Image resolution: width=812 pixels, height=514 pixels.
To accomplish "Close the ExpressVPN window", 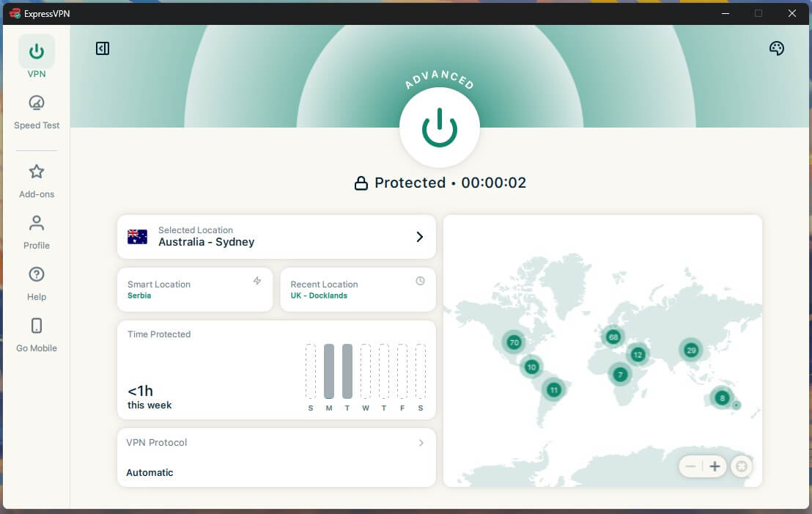I will coord(791,13).
